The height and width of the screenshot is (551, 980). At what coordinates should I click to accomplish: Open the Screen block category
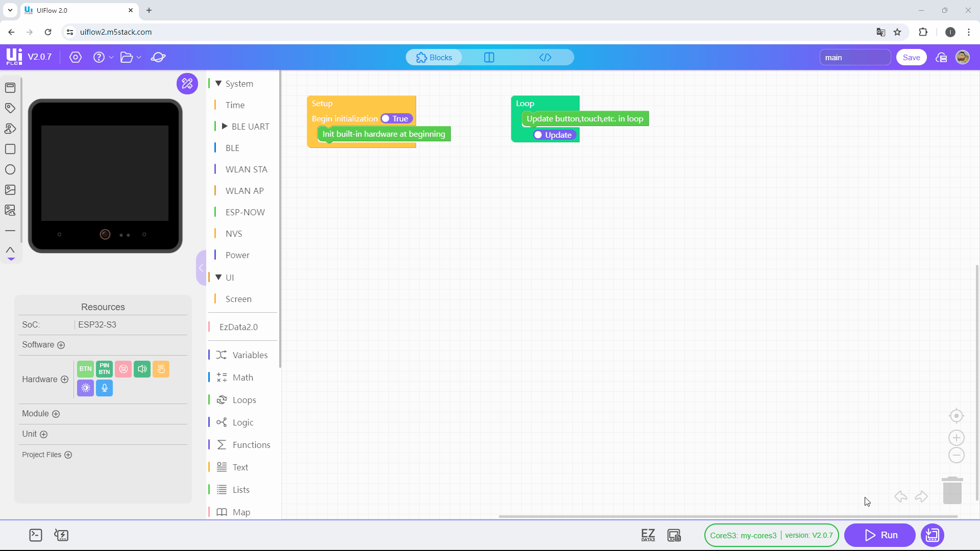238,299
